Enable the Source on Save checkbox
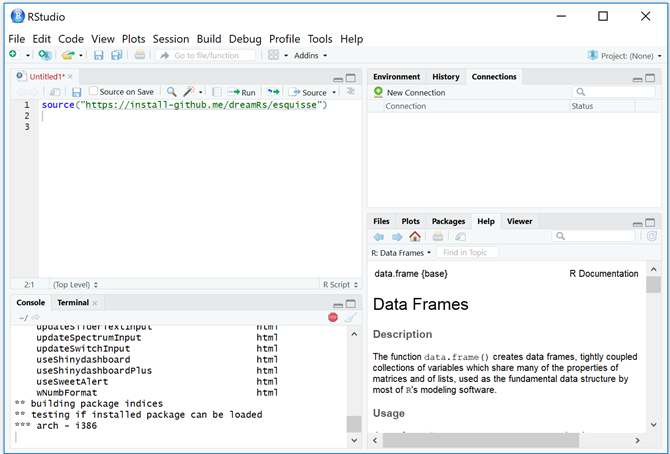The width and height of the screenshot is (670, 454). point(94,92)
